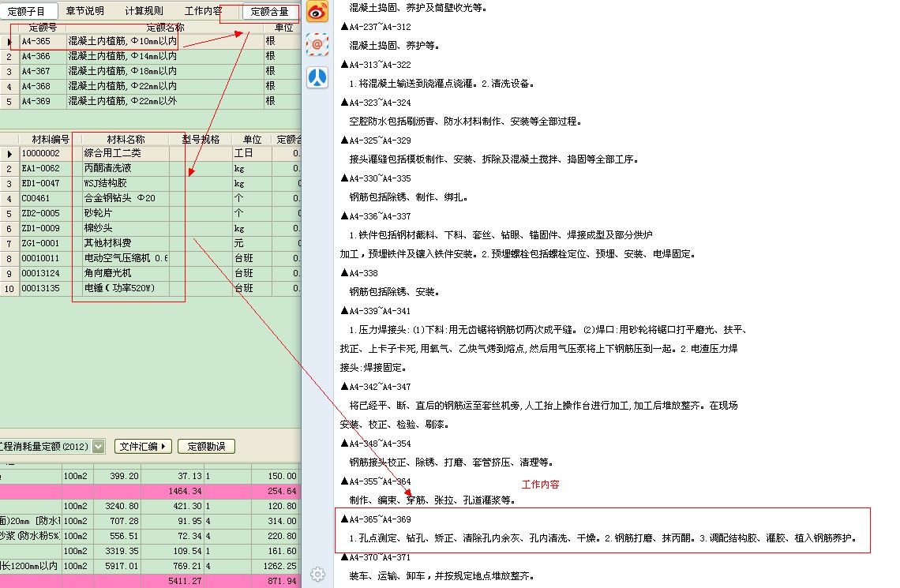900x588 pixels.
Task: Open the 工程消耗量定额 (2012) dropdown arrow
Action: 99,446
